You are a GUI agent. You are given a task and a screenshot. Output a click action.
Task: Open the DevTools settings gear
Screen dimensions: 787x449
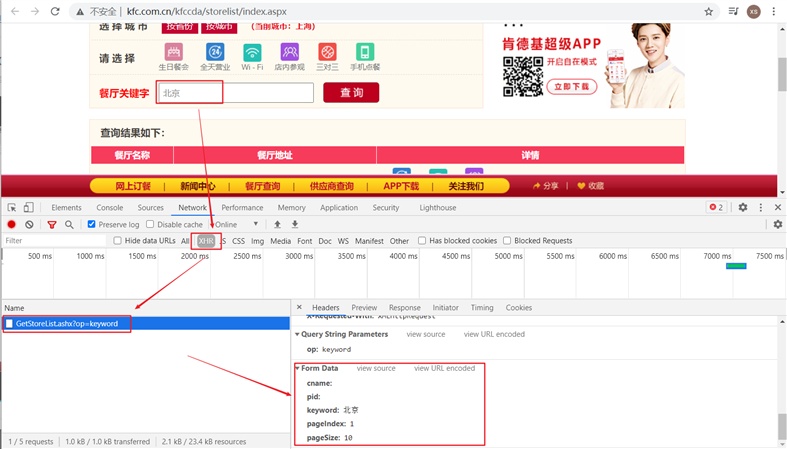(743, 207)
